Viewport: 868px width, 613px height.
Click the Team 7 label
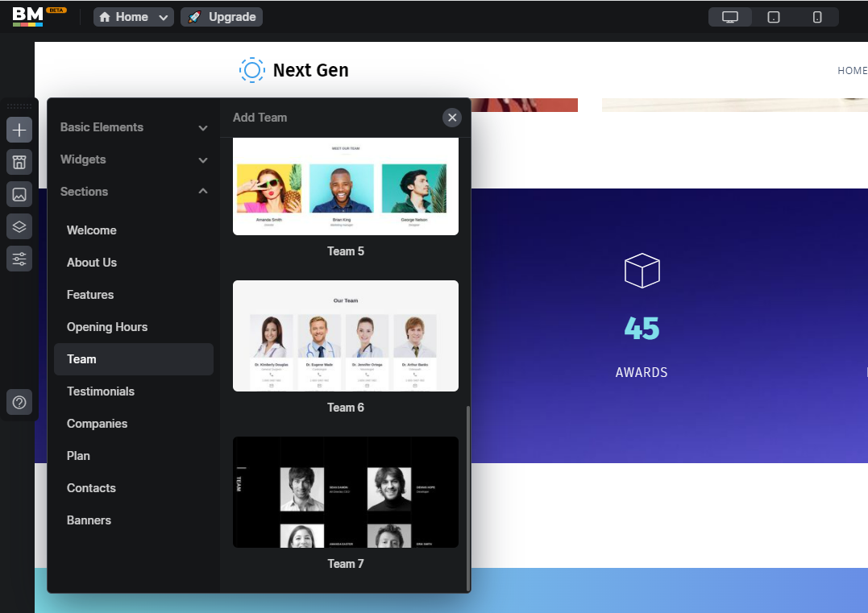coord(346,564)
